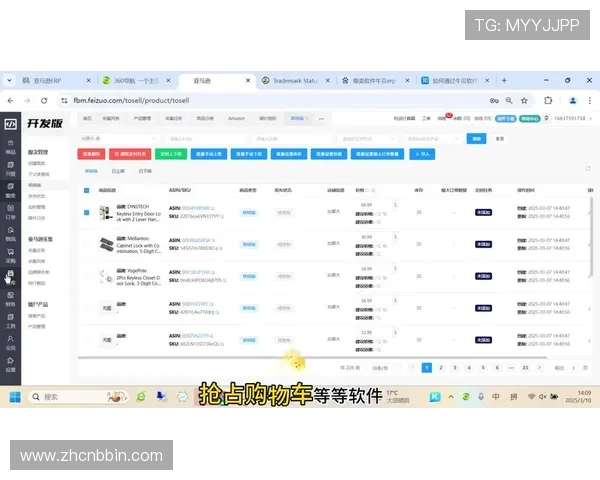Image resolution: width=600 pixels, height=480 pixels.
Task: Open the Wi-Fi network tray icon
Action: point(531,397)
